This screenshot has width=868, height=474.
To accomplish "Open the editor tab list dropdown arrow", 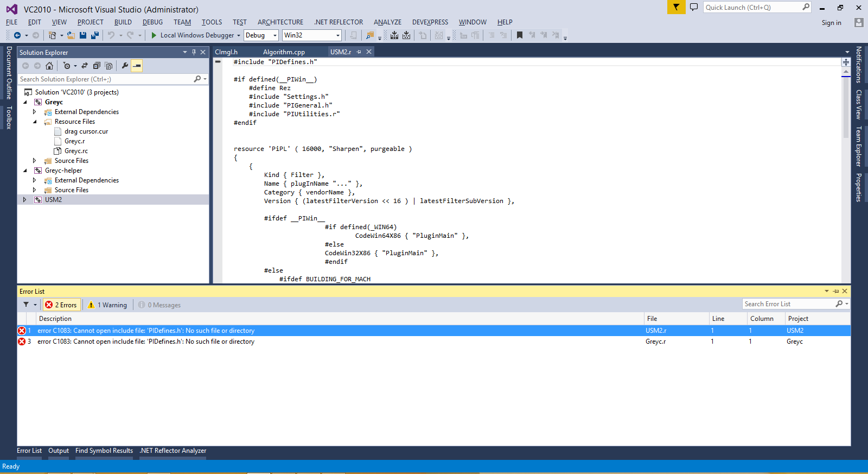I will [847, 52].
